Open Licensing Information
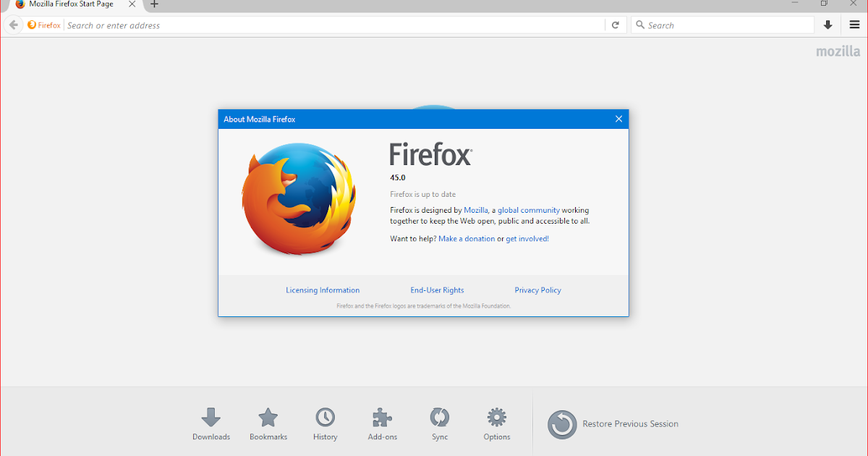868x456 pixels. (322, 290)
